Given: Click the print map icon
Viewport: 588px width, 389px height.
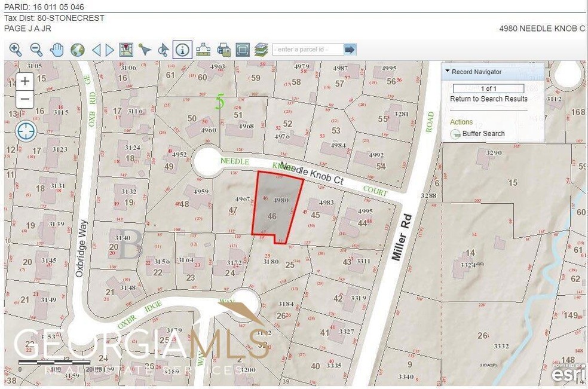Looking at the screenshot, I should [223, 49].
